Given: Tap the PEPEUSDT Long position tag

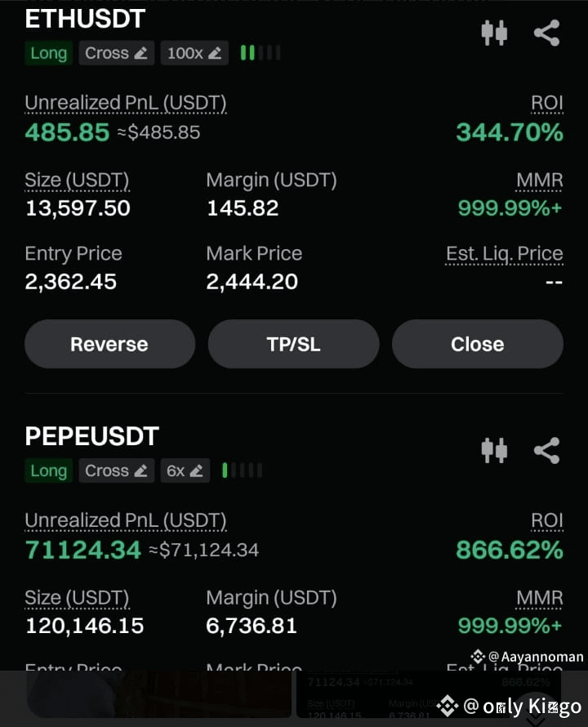Looking at the screenshot, I should (x=49, y=471).
